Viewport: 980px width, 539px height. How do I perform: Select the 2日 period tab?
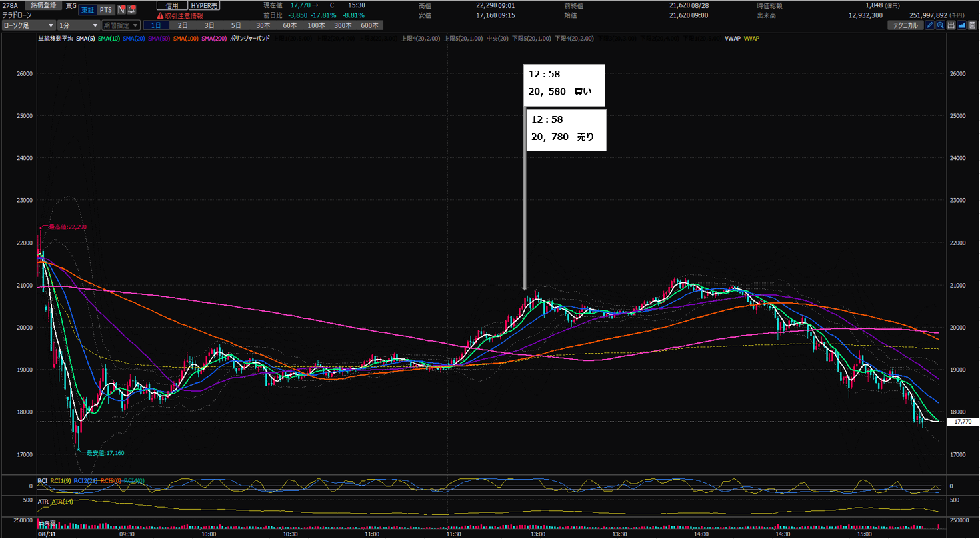pos(182,25)
